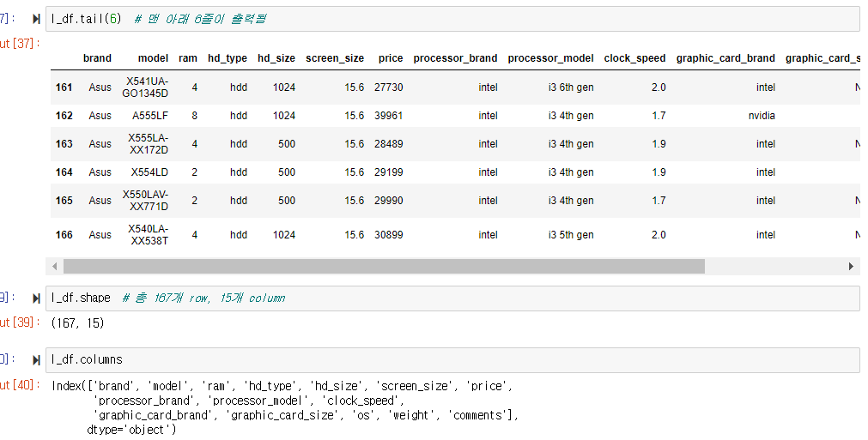Image resolution: width=868 pixels, height=440 pixels.
Task: Click into the l_df.columns code input
Action: tap(452, 359)
